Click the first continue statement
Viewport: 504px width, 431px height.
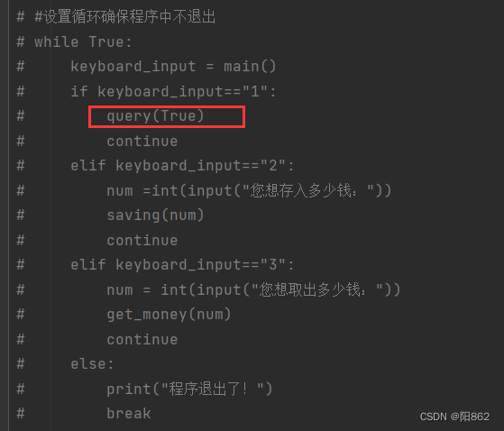point(142,142)
